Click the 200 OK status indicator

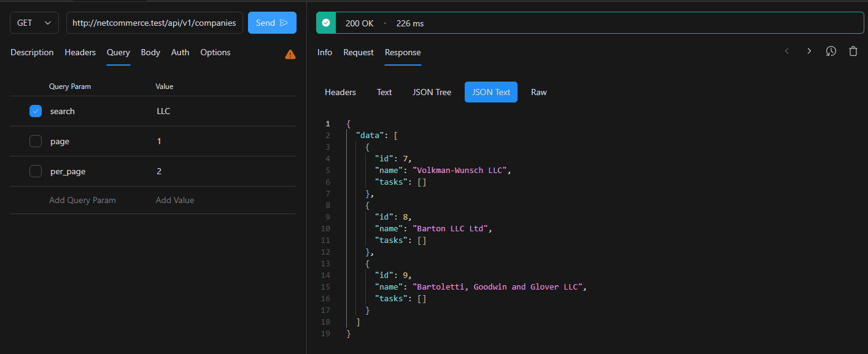coord(359,23)
